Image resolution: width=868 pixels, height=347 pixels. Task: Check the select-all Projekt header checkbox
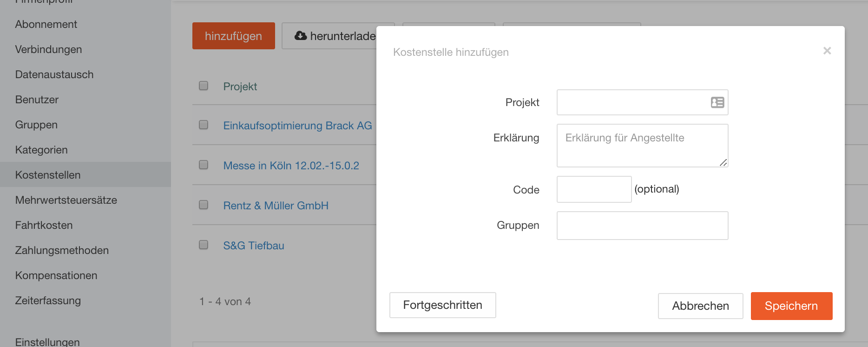(x=204, y=86)
